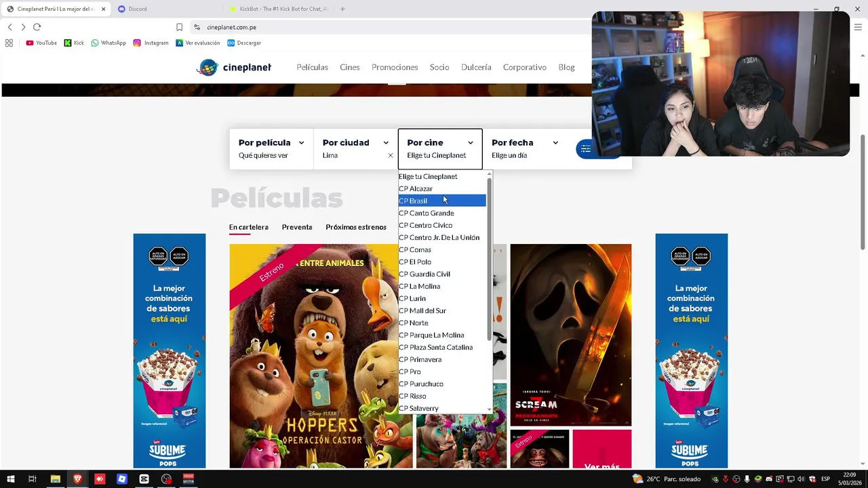Viewport: 868px width, 488px height.
Task: Click the Ver más button
Action: [x=602, y=449]
